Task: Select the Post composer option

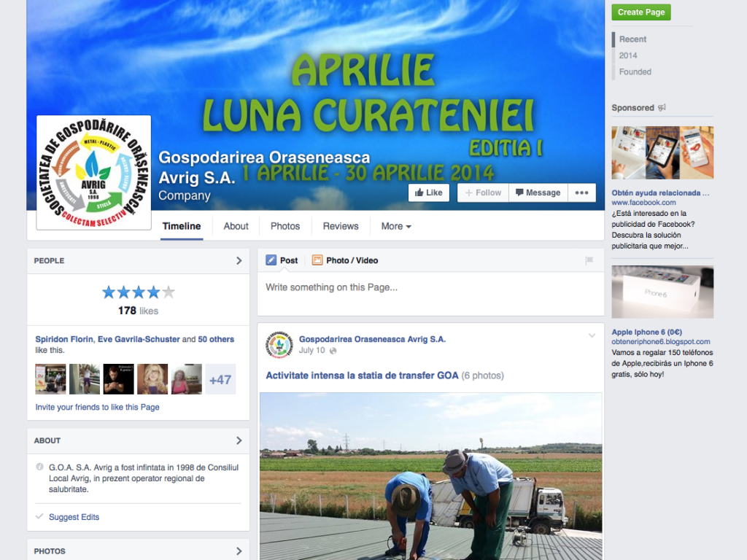Action: (x=282, y=260)
